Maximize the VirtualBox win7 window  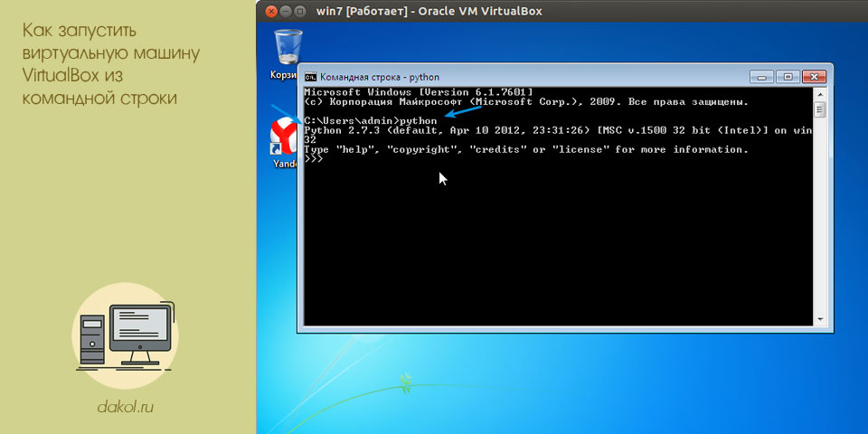[299, 11]
